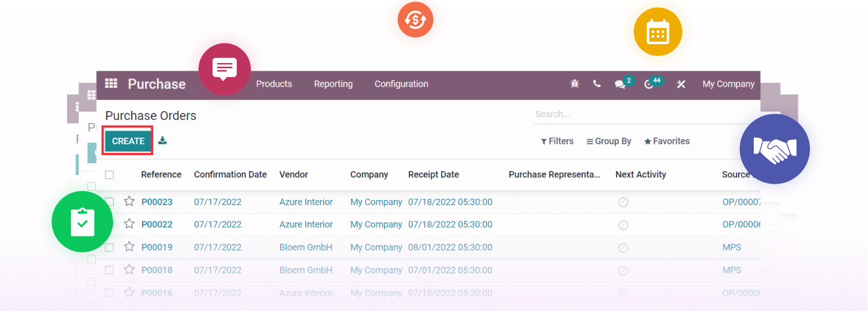Click the phone call icon in the header

tap(597, 83)
